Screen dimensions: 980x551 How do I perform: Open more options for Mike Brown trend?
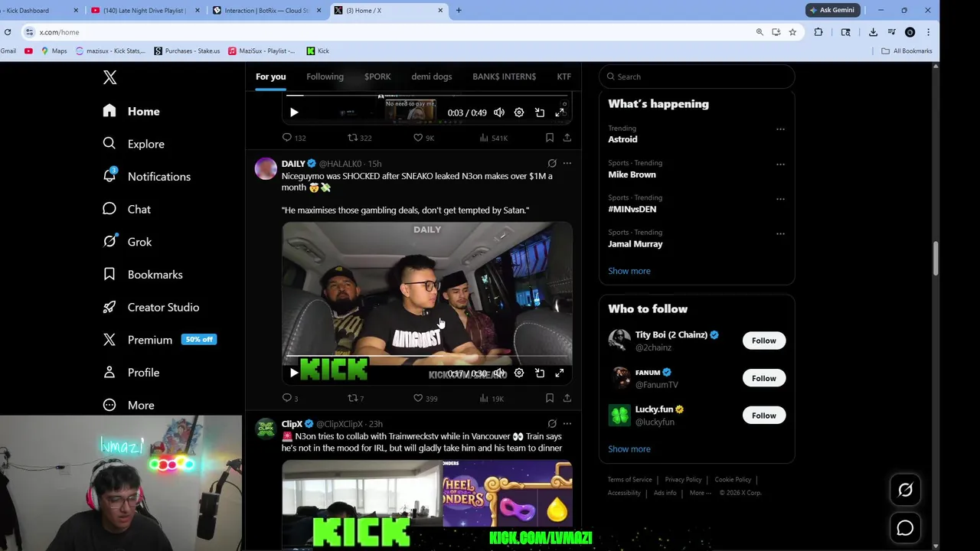[x=780, y=164]
